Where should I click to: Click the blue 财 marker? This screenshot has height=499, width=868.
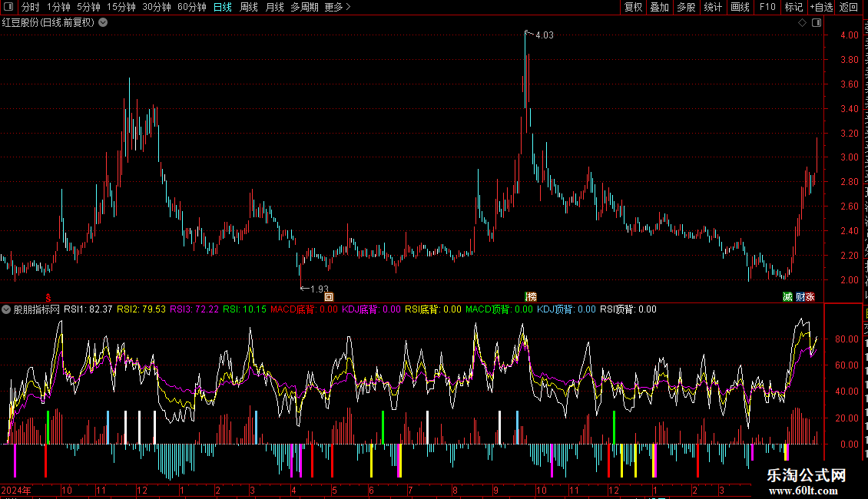(800, 297)
